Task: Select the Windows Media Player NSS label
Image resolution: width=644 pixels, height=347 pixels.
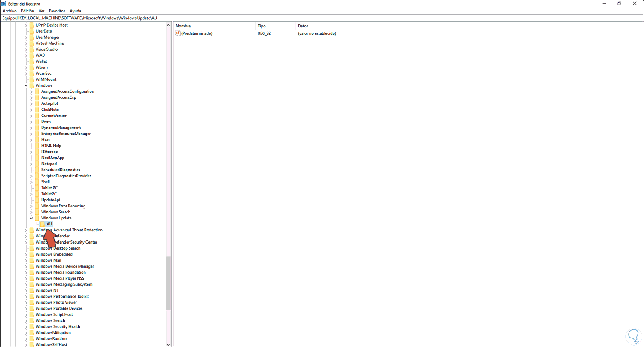Action: (60, 278)
